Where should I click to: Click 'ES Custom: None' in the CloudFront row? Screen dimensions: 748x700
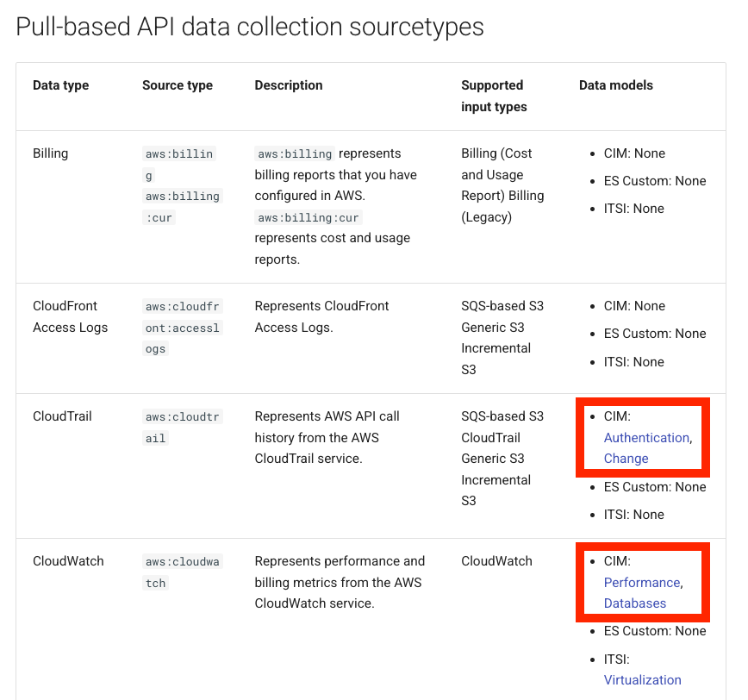click(x=655, y=334)
